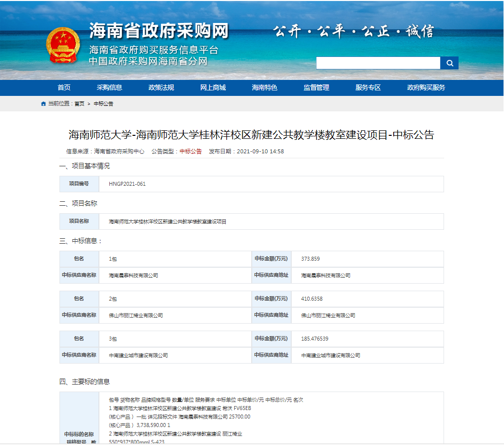Open the 采购信息 navigation menu
The width and height of the screenshot is (504, 445).
click(x=109, y=88)
